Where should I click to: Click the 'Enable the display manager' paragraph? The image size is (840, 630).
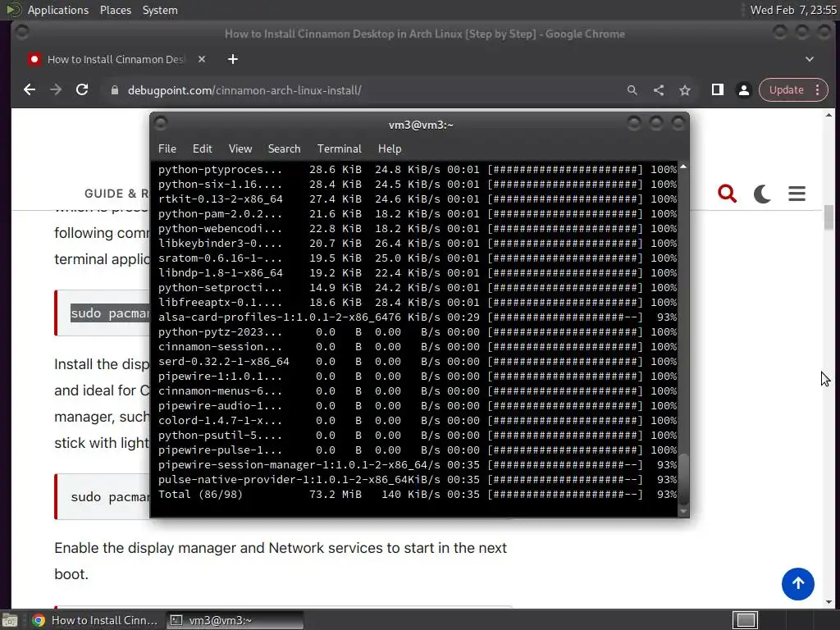(281, 561)
